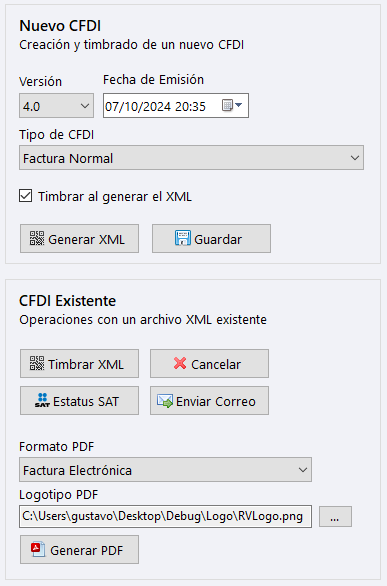The height and width of the screenshot is (586, 387).
Task: Click the Cancelar button label
Action: [216, 364]
